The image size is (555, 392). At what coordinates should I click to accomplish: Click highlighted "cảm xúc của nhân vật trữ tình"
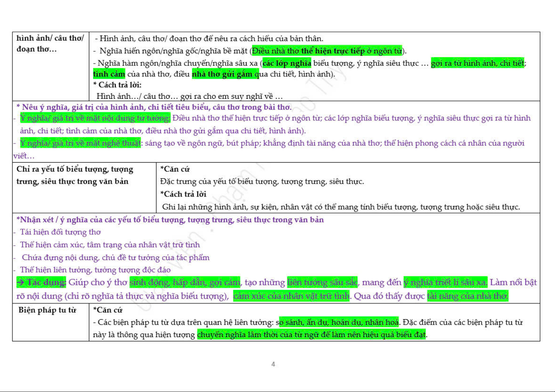(x=291, y=296)
